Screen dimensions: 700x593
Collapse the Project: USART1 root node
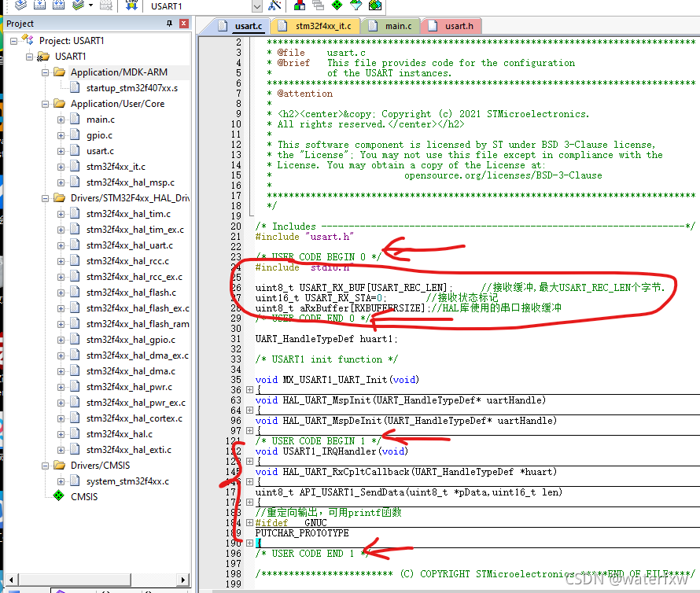point(14,41)
